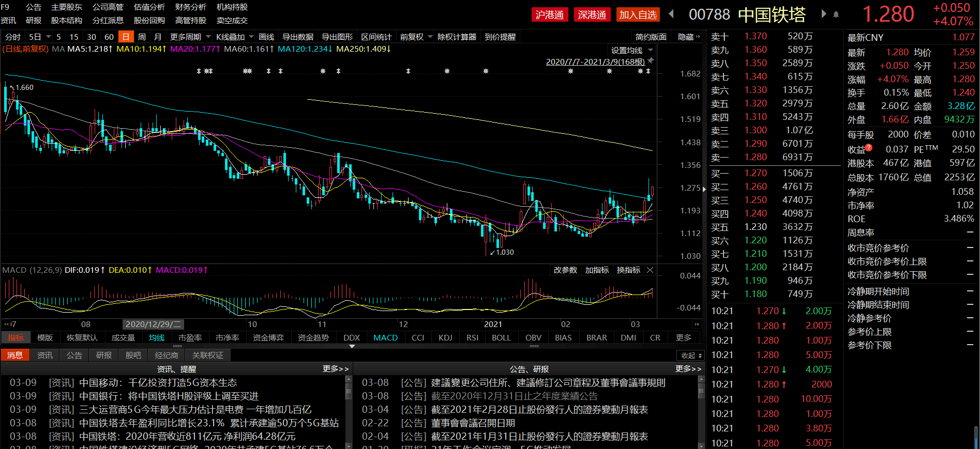Screen dimensions: 980x449
Task: Open K线叠加 overlay dropdown
Action: click(x=251, y=37)
